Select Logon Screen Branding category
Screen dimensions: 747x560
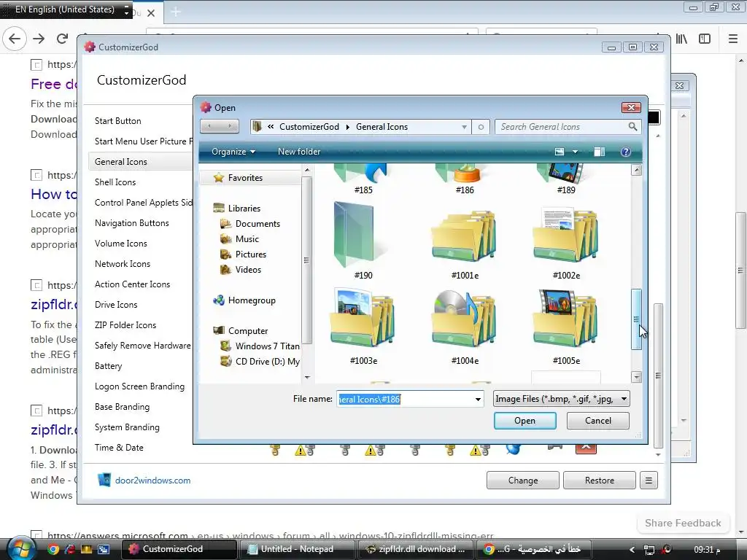point(139,386)
